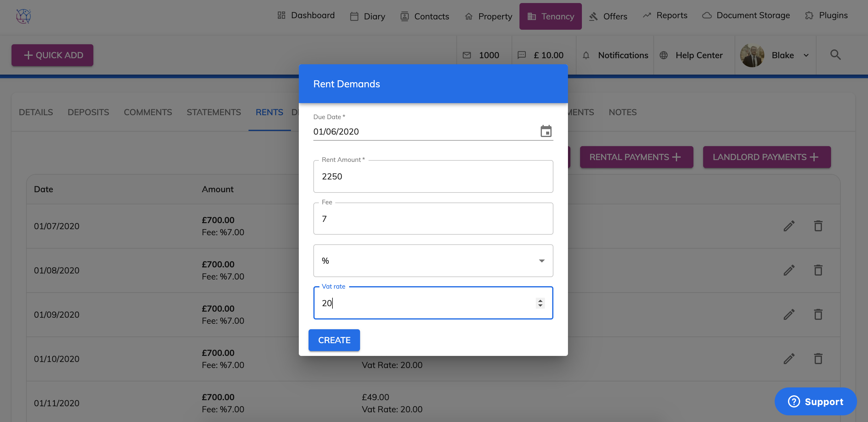868x422 pixels.
Task: Open the Due Date calendar picker
Action: click(546, 131)
